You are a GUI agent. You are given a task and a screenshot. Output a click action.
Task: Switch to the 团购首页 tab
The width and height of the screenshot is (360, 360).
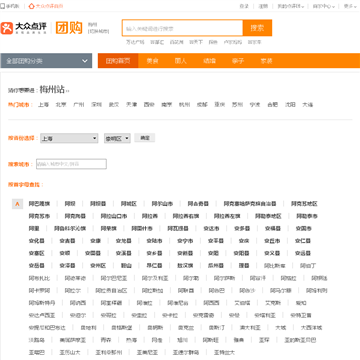(118, 61)
